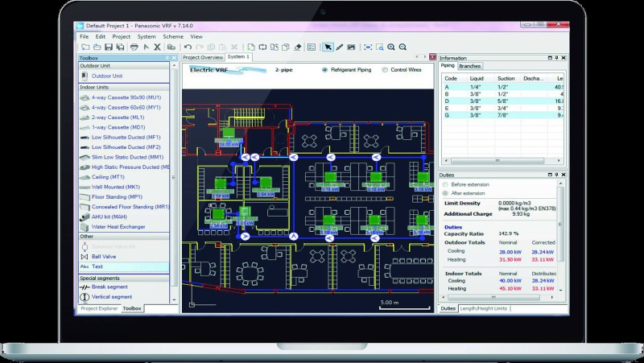The width and height of the screenshot is (644, 363).
Task: Click the properties list toolbar icon
Action: [x=312, y=47]
